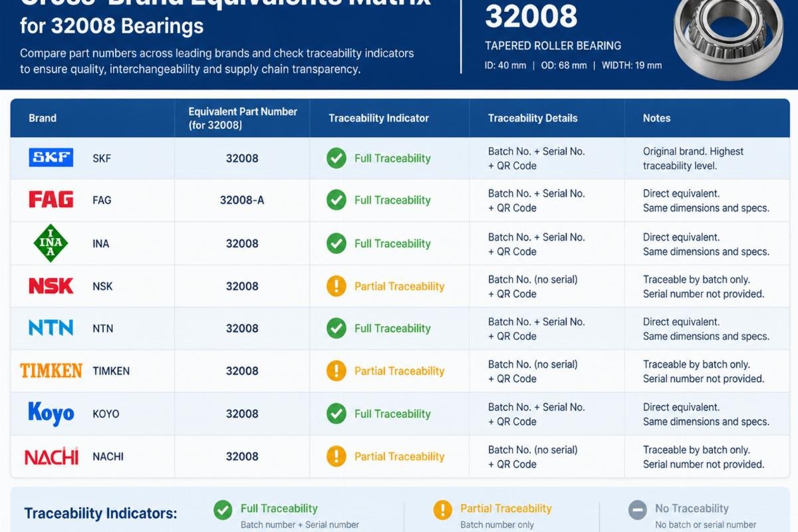798x532 pixels.
Task: Select the TIMKEN part number 32008
Action: click(242, 371)
